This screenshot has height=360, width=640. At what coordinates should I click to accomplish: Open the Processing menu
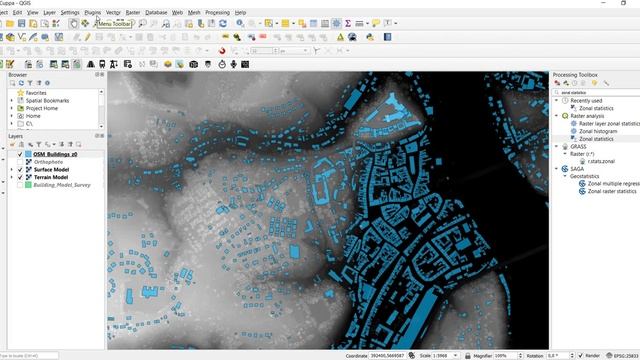(218, 13)
